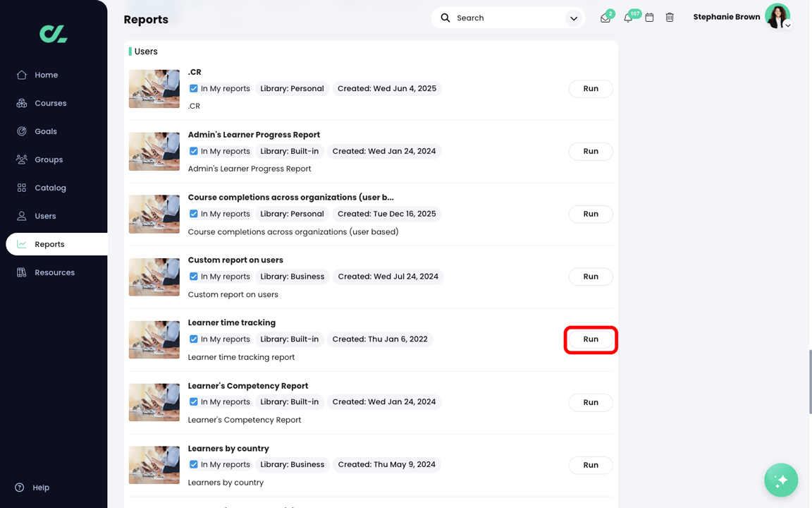Select Users in sidebar menu
Screen dimensions: 812x508
45,216
